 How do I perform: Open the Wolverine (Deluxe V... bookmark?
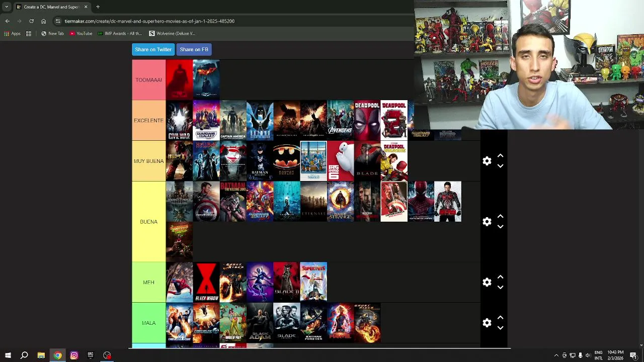point(172,34)
